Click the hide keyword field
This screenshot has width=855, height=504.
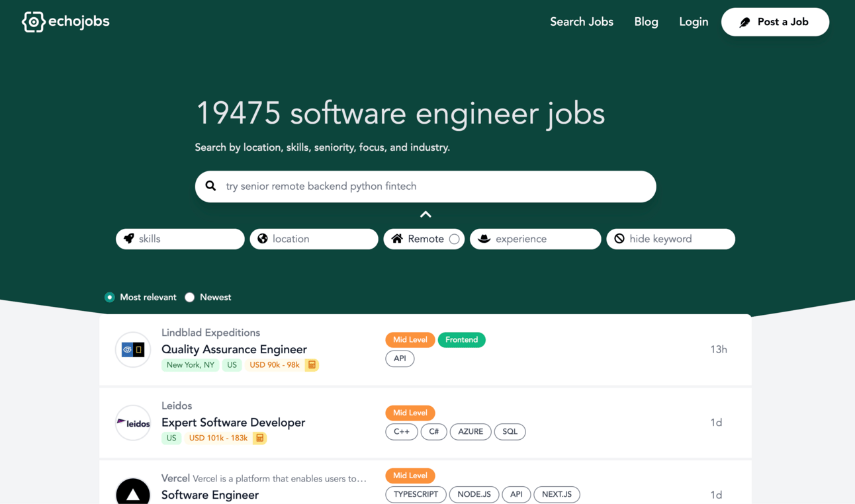pos(670,239)
